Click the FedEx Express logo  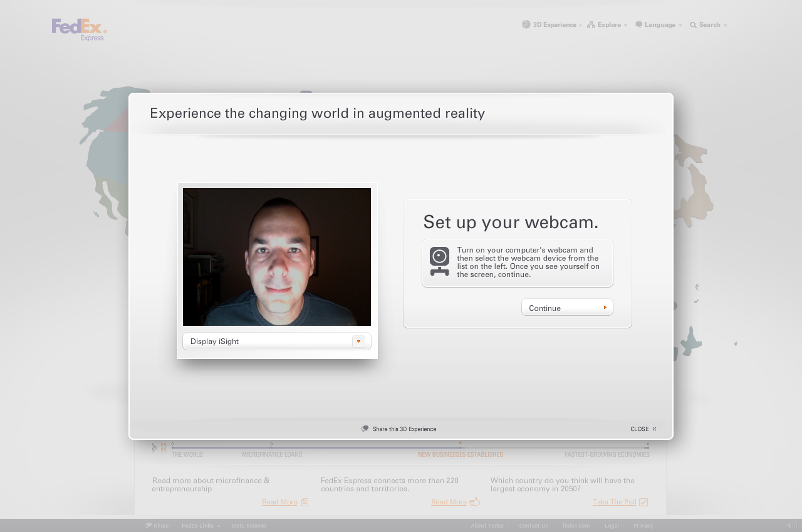coord(80,29)
